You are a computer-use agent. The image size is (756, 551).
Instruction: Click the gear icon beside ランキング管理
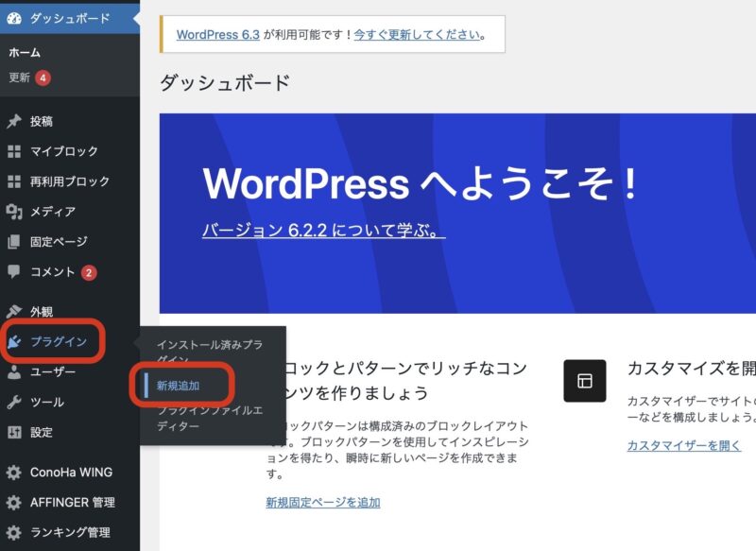point(14,532)
